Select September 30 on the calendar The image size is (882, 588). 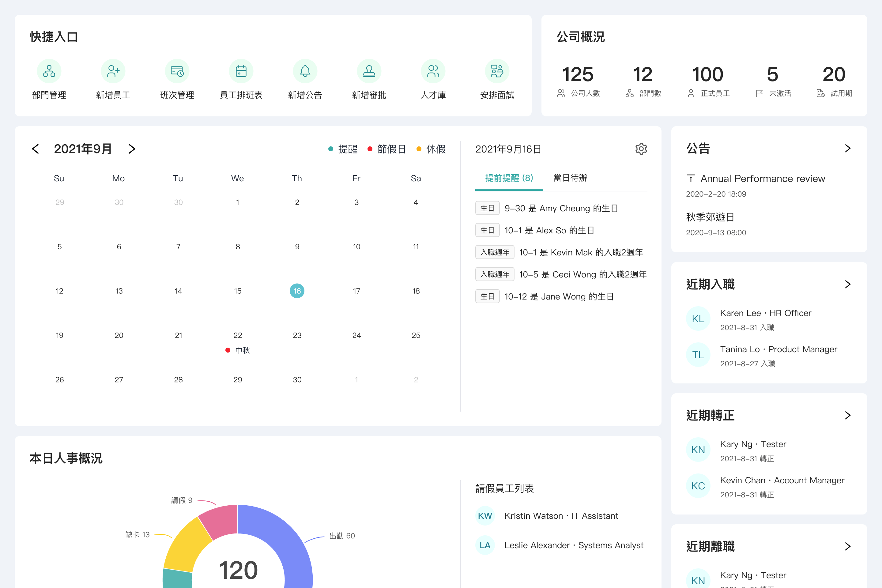point(297,380)
